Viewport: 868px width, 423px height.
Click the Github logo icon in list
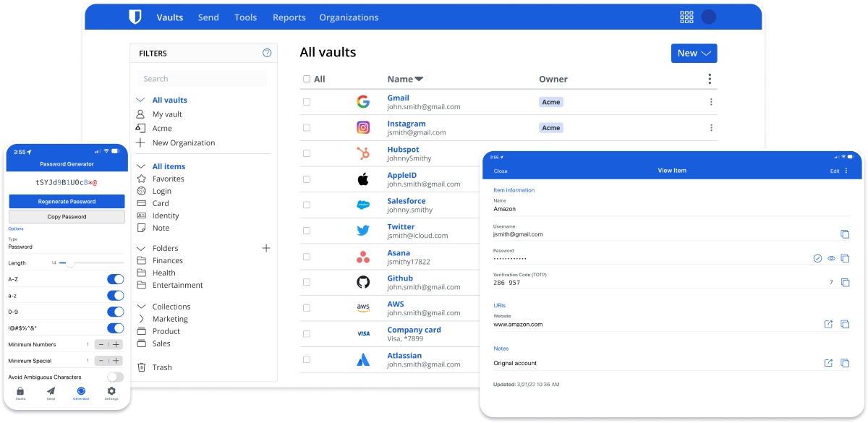coord(363,282)
